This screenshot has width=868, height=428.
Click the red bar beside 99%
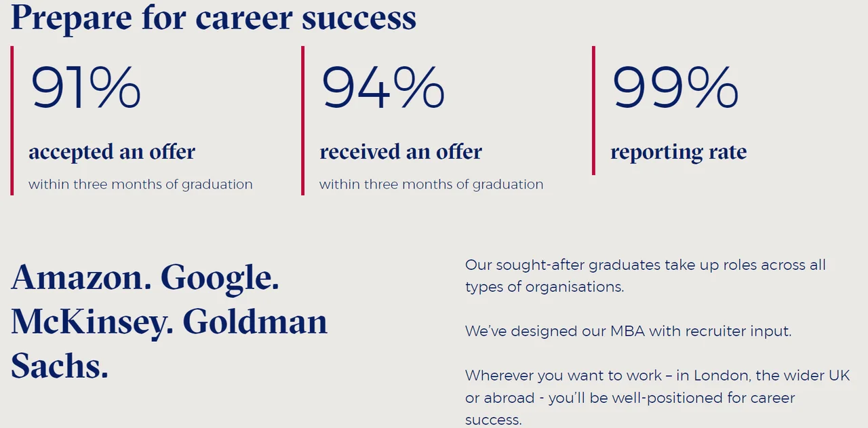click(593, 111)
